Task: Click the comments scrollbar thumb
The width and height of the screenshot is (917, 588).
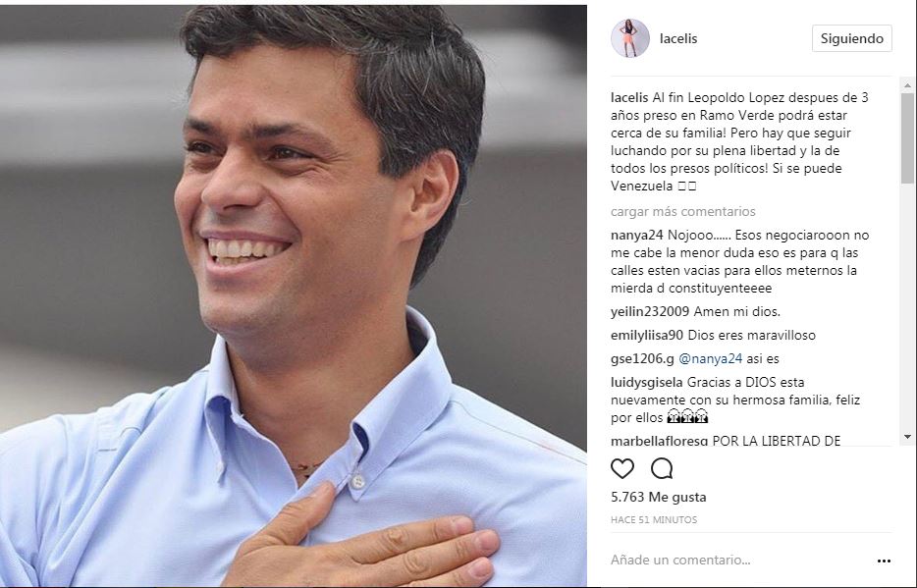Action: coord(907,138)
